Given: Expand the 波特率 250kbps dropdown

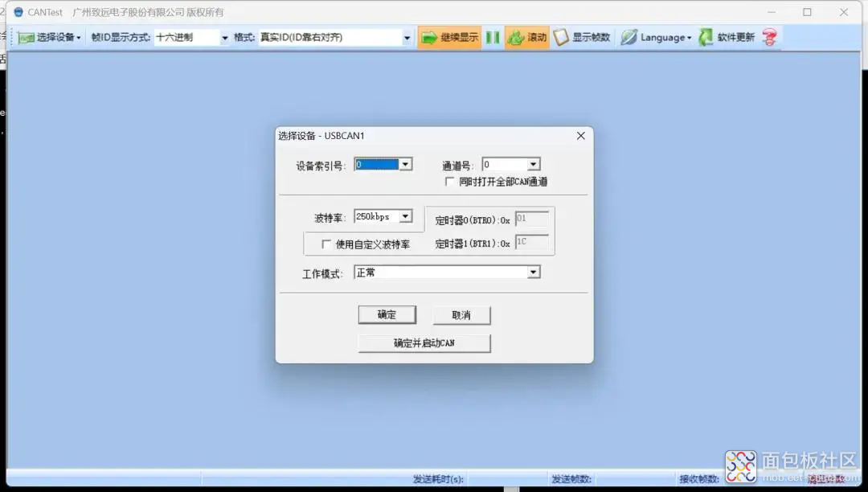Looking at the screenshot, I should point(406,216).
